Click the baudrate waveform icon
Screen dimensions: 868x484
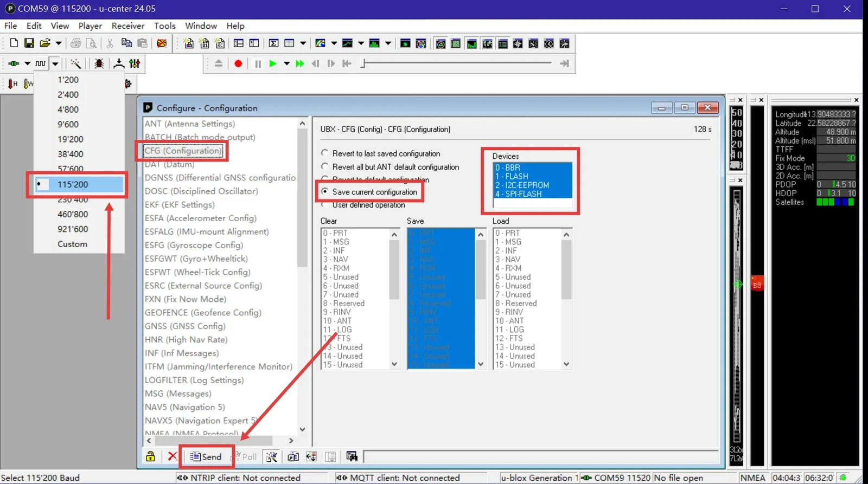[x=41, y=63]
